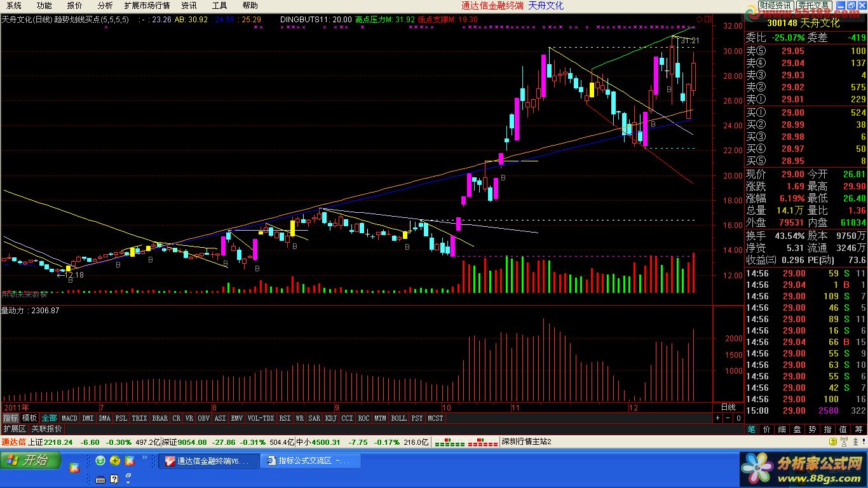
Task: Switch indicator to WR
Action: [x=299, y=418]
